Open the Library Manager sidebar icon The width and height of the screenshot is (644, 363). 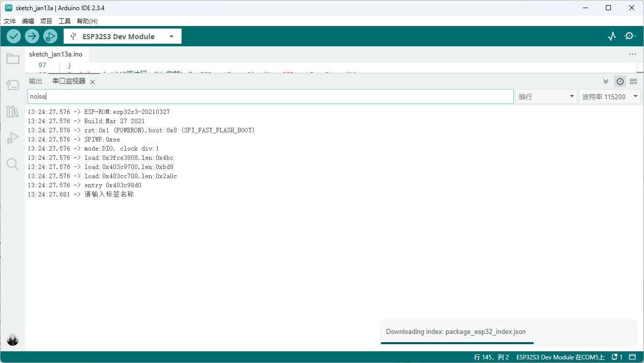pos(13,111)
